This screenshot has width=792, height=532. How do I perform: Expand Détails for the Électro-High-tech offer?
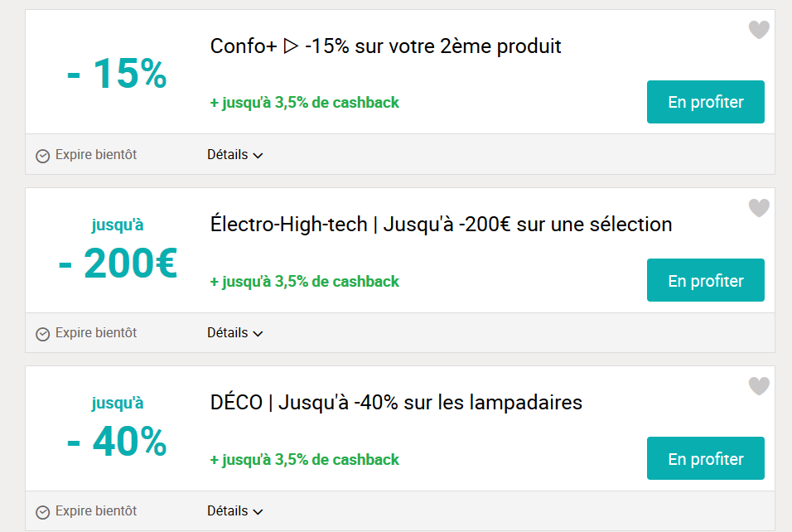(x=235, y=333)
